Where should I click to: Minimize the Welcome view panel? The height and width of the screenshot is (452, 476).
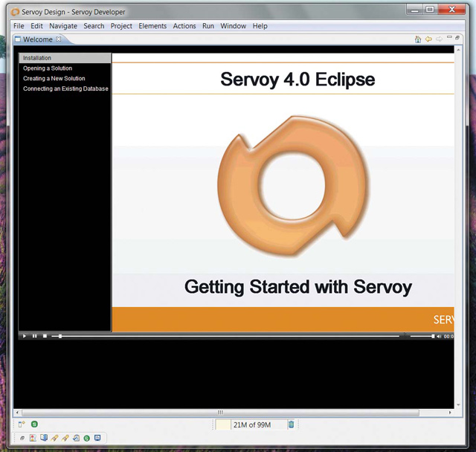449,37
